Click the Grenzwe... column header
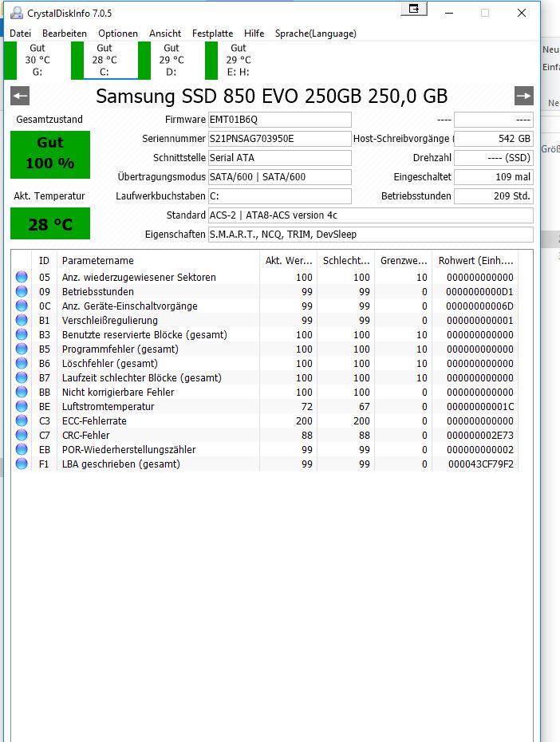 click(404, 261)
